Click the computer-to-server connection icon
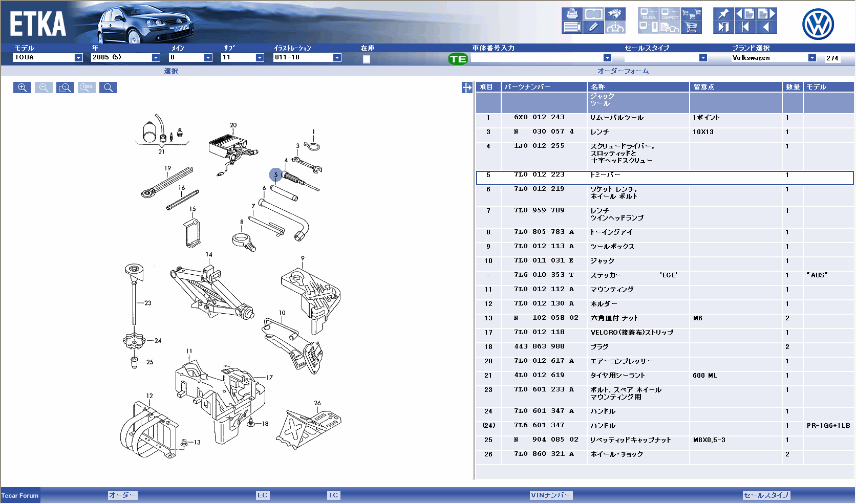856x504 pixels. (x=649, y=27)
